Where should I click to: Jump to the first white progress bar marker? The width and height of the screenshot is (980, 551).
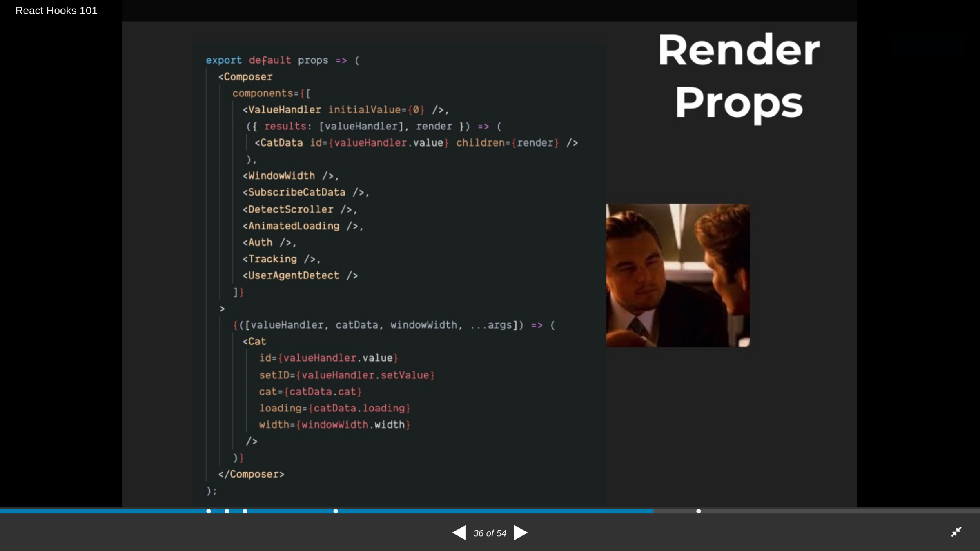209,511
